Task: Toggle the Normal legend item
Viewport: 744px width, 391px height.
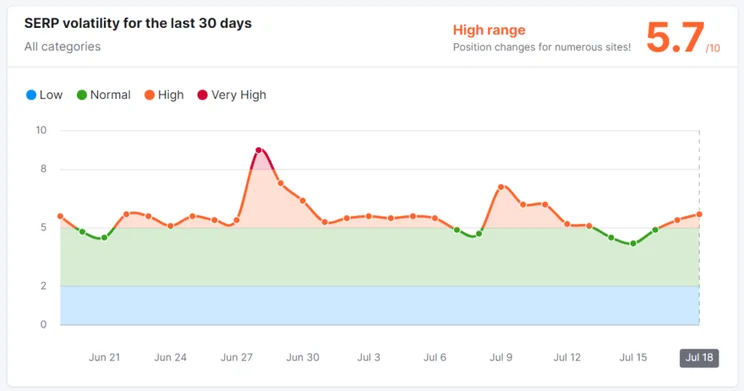Action: tap(103, 95)
